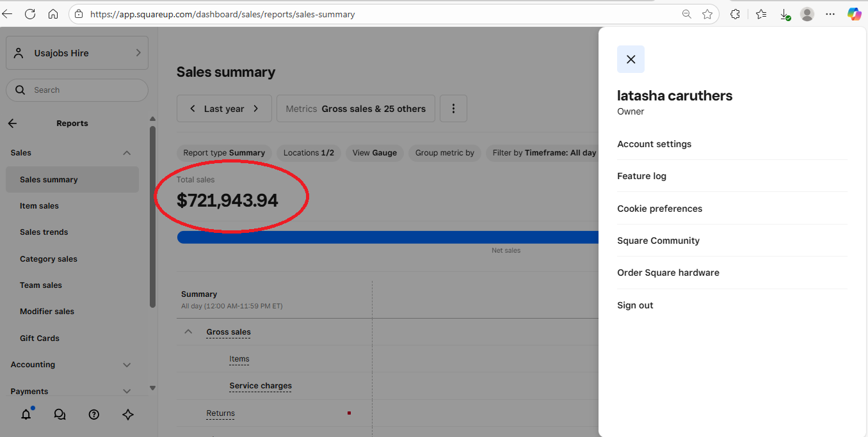
Task: Close the account panel with X
Action: [631, 60]
